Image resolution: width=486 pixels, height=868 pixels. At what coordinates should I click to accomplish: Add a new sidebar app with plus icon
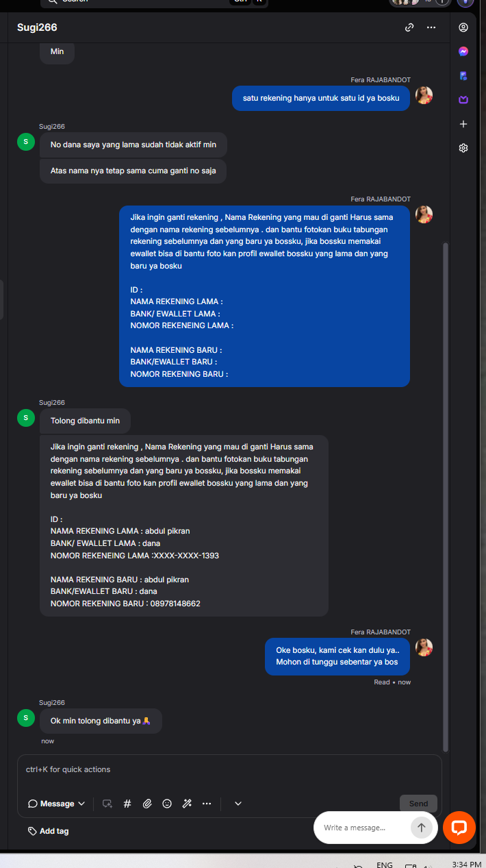click(463, 124)
